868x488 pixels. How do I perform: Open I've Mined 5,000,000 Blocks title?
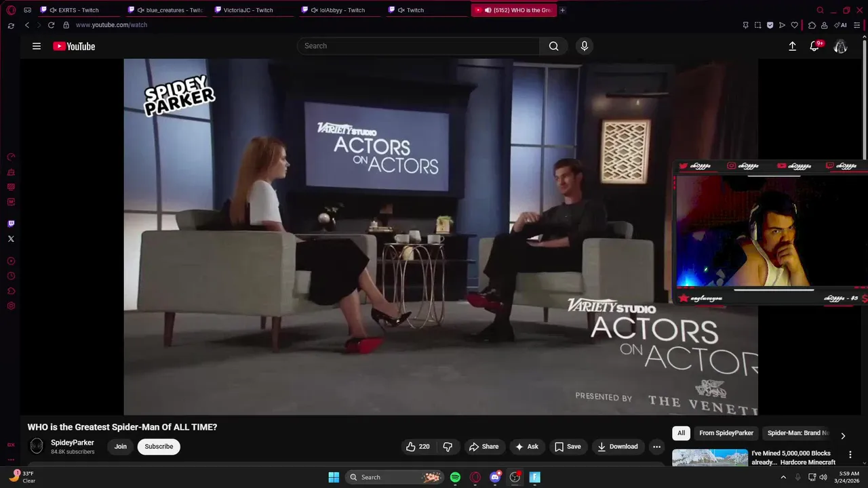(793, 457)
